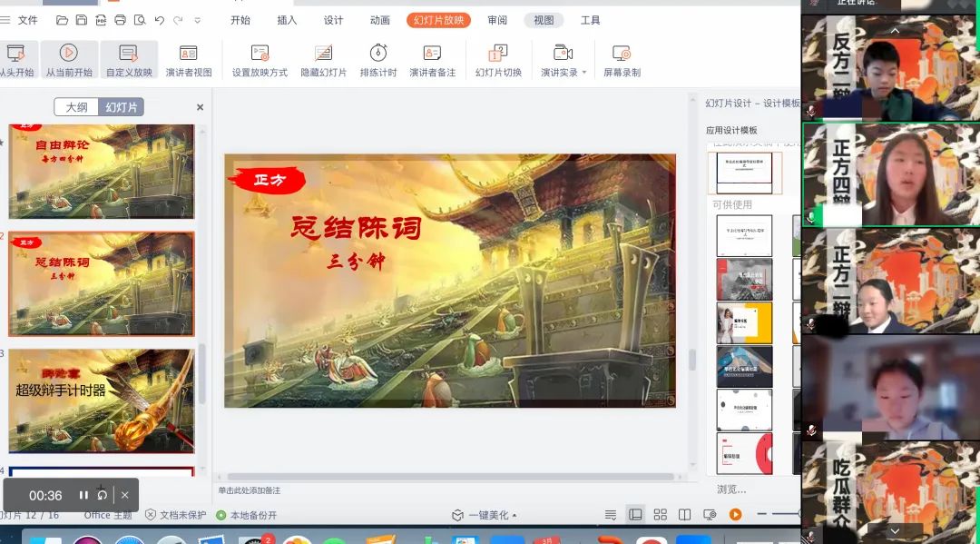
Task: Open print preview icon
Action: point(140,20)
